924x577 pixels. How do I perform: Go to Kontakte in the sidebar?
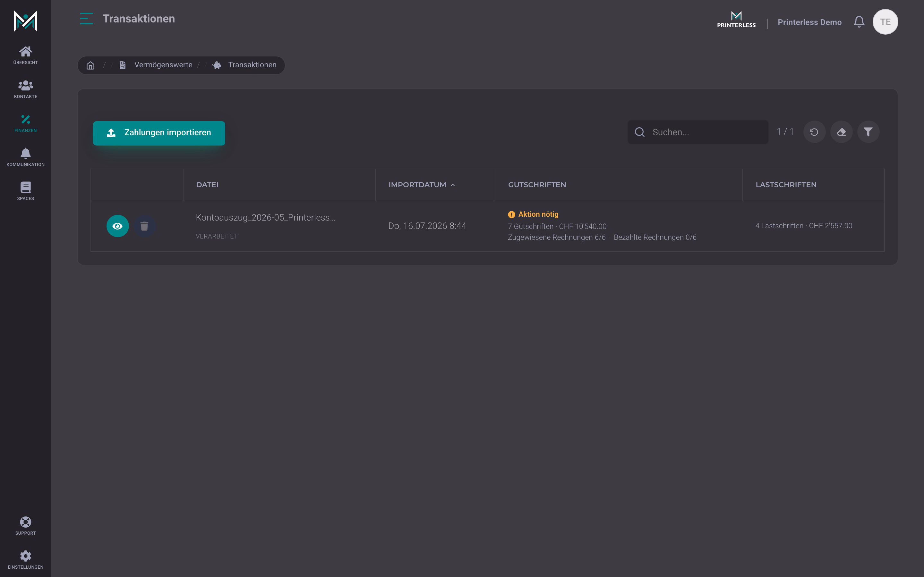(26, 89)
